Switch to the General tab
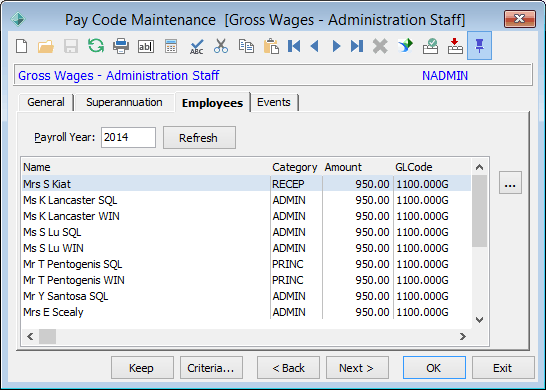Viewport: 546px width, 390px height. (x=46, y=102)
